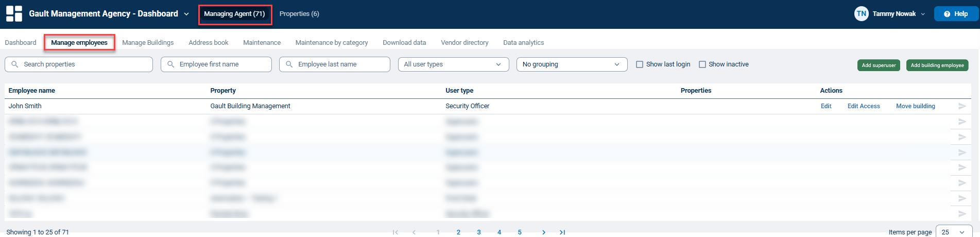980x237 pixels.
Task: Open the Maintenance by category tab
Action: (x=332, y=43)
